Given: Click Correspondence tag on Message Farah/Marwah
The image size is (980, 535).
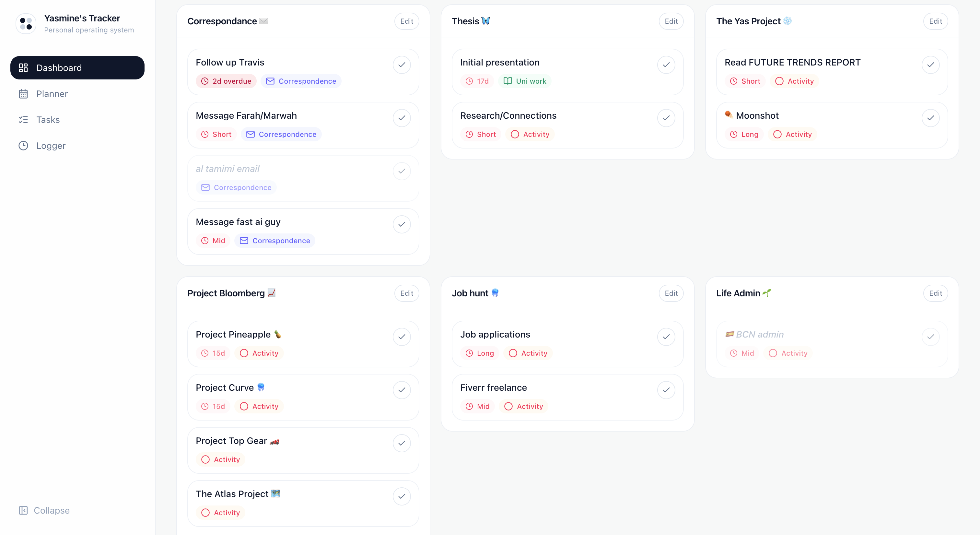Looking at the screenshot, I should tap(281, 134).
